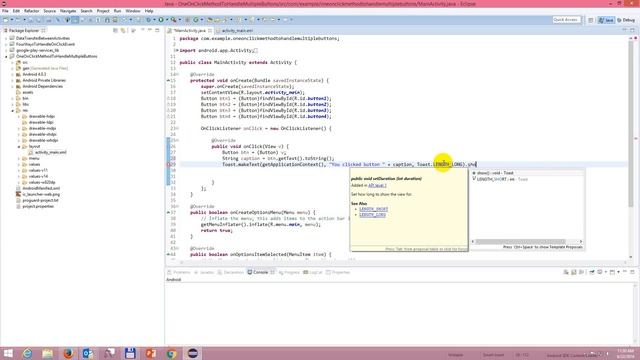Open the Help menu

[x=149, y=11]
